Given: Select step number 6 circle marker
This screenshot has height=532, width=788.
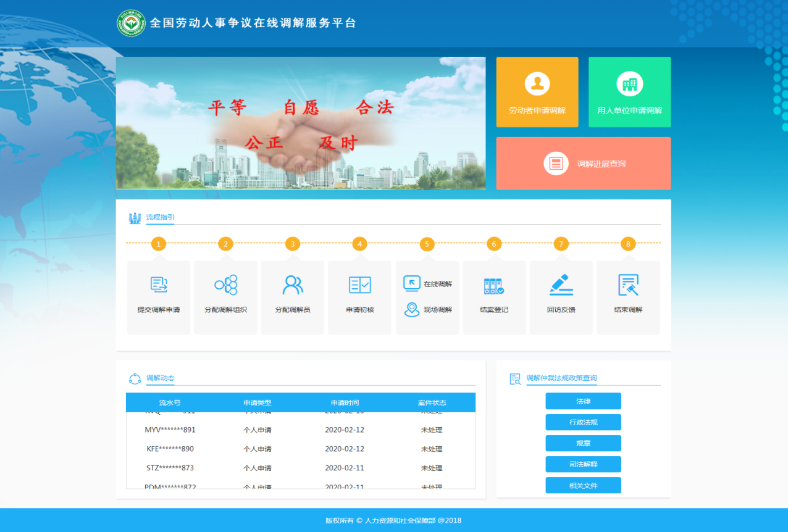Looking at the screenshot, I should [494, 244].
